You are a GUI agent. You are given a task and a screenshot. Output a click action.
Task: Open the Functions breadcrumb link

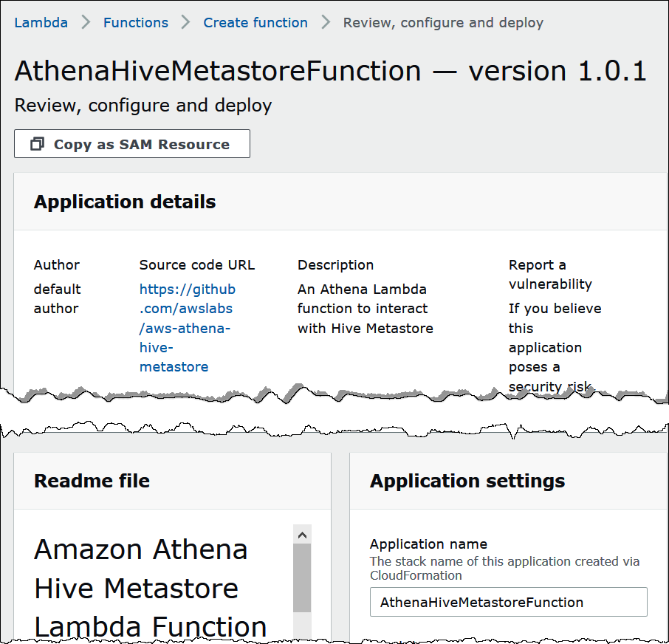click(135, 23)
